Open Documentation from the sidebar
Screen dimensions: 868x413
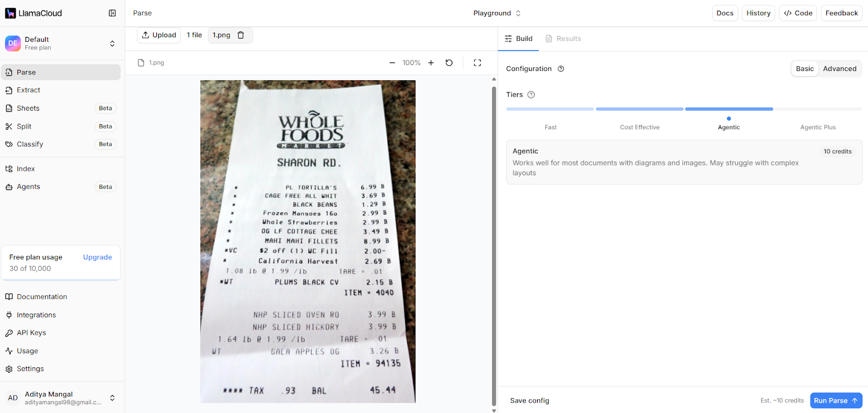pos(61,297)
